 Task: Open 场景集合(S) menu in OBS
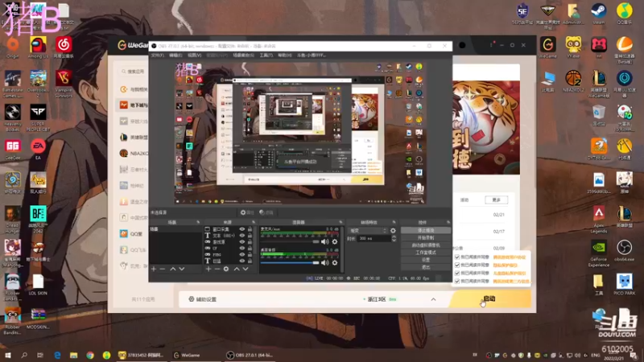(244, 55)
